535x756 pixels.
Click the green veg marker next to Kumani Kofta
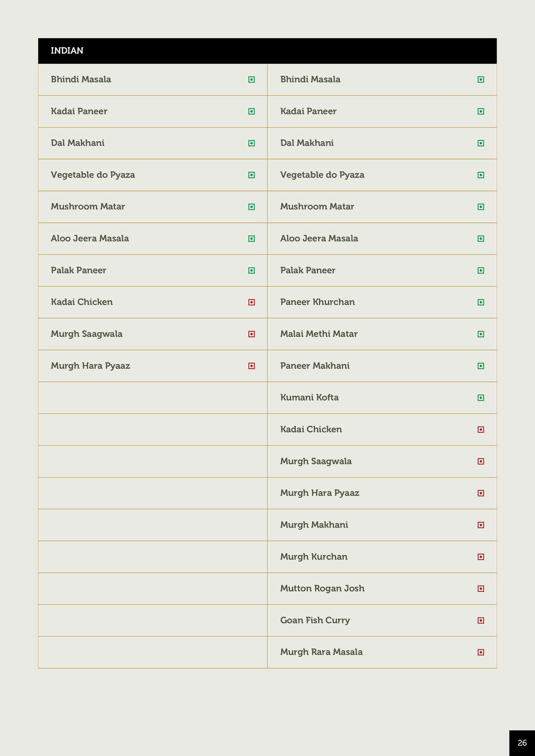pos(481,398)
